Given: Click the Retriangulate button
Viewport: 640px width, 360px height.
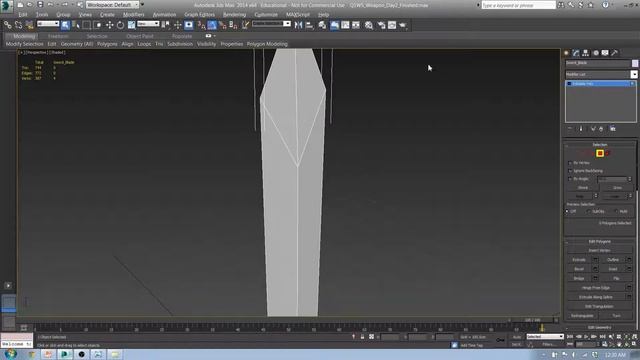Looking at the screenshot, I should point(582,316).
